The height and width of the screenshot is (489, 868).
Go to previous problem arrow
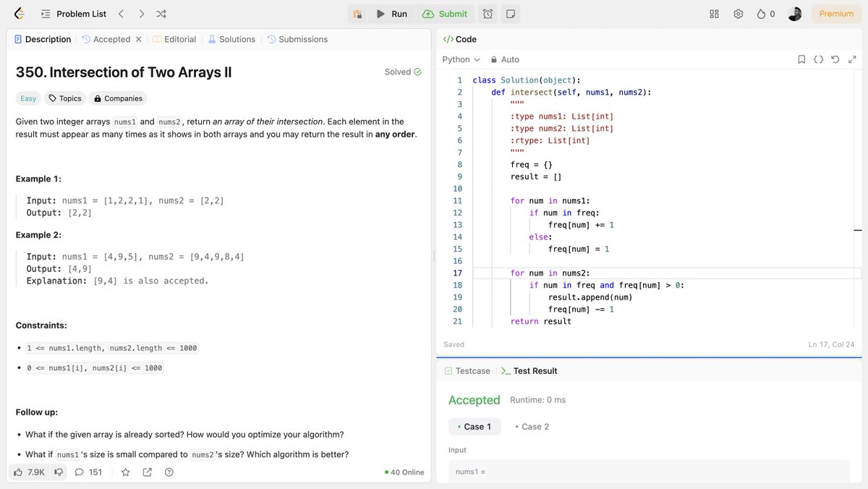point(121,14)
